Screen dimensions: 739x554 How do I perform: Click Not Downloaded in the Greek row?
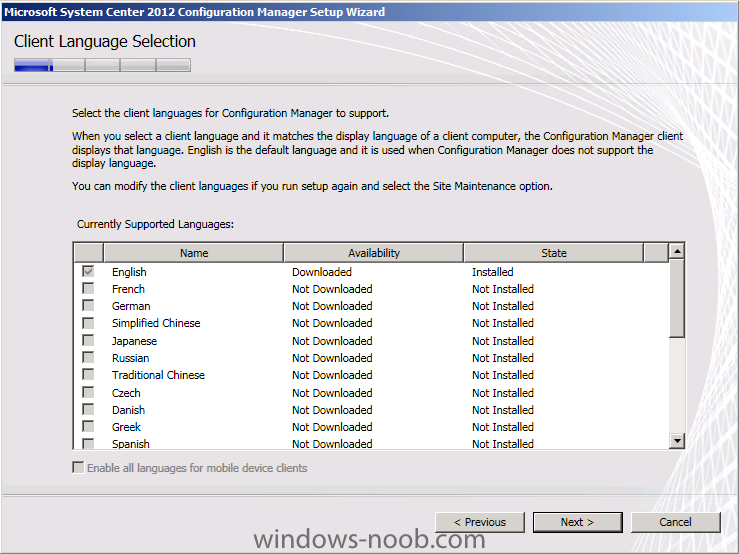click(332, 427)
